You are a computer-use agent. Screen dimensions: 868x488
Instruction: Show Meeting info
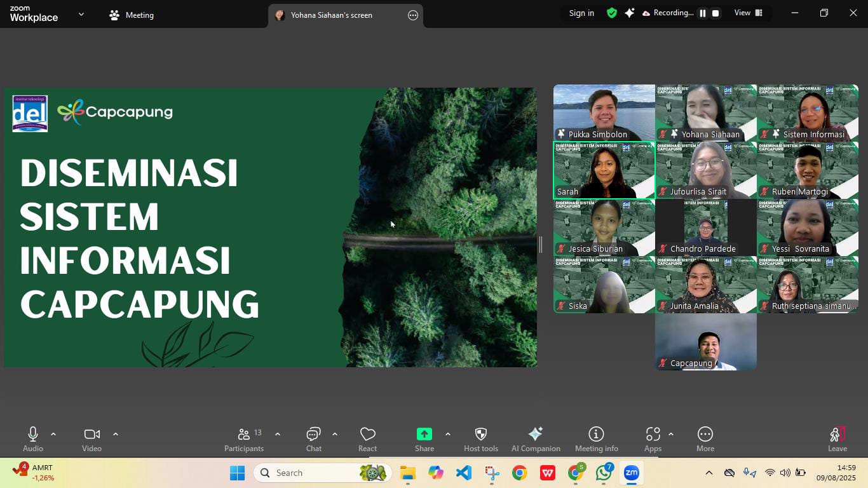597,440
